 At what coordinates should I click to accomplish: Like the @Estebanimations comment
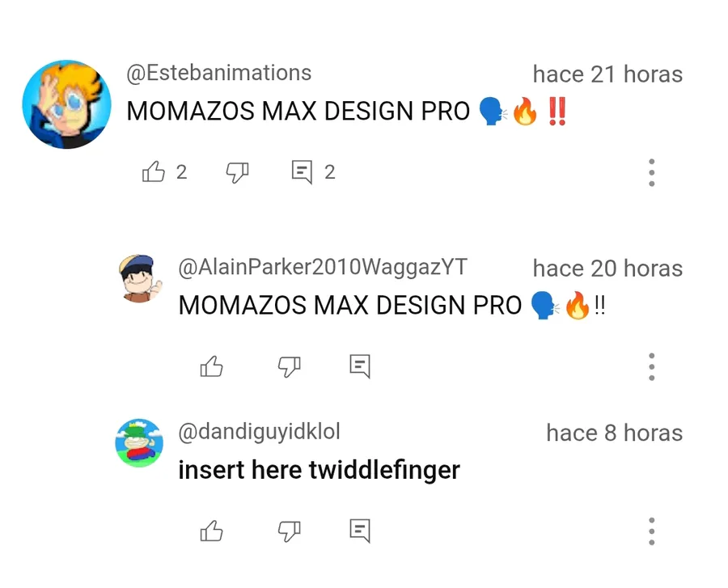point(153,171)
